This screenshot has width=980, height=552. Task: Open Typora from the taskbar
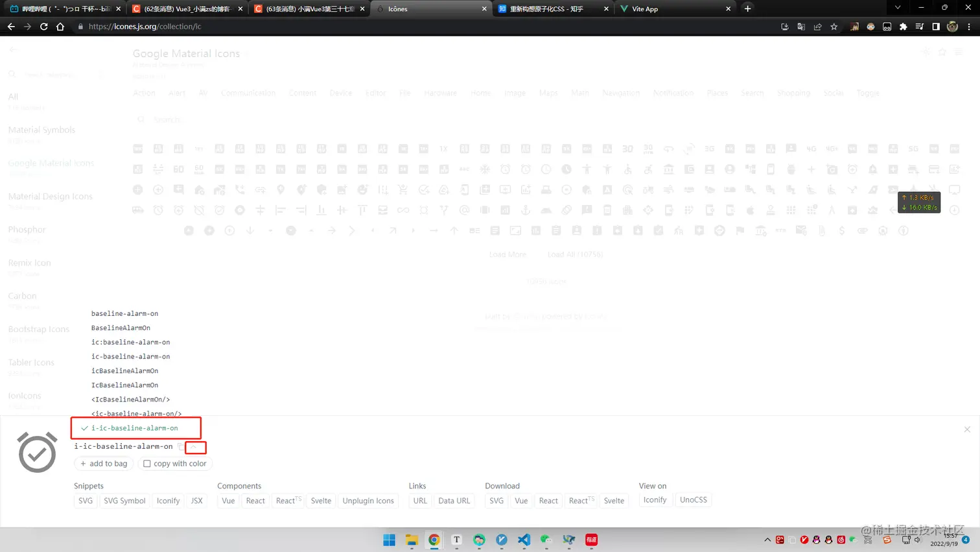tap(456, 540)
